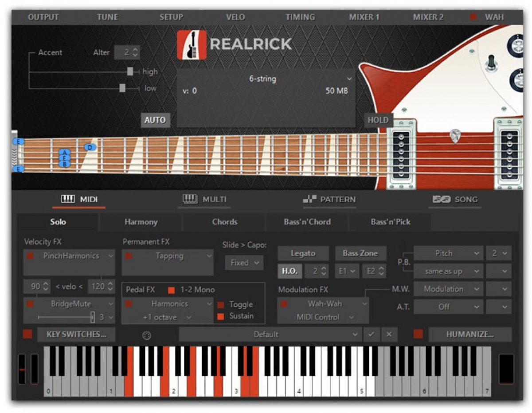Delete preset with the X icon
This screenshot has height=413, width=532.
coord(389,334)
